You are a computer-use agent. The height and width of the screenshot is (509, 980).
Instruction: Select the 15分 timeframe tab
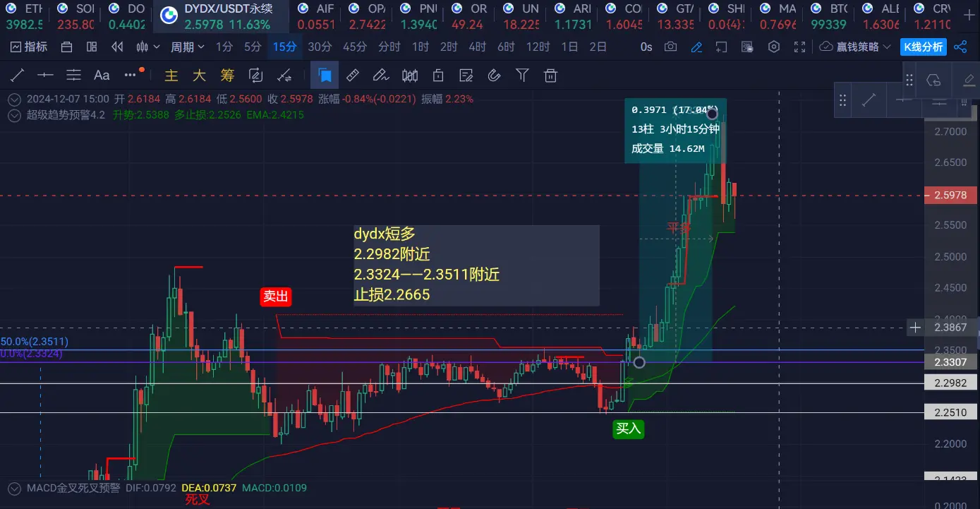pyautogui.click(x=284, y=47)
